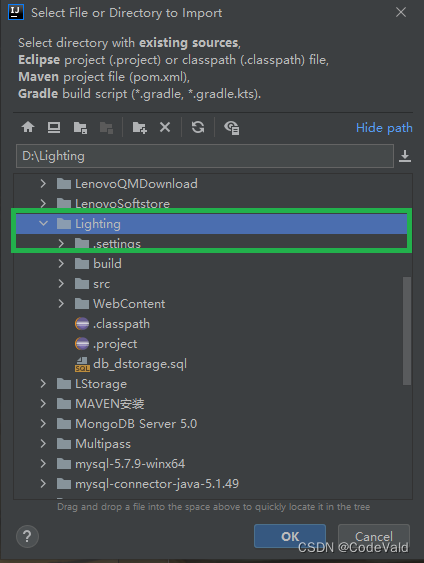Select the Multipass folder name
This screenshot has height=563, width=424.
(103, 444)
